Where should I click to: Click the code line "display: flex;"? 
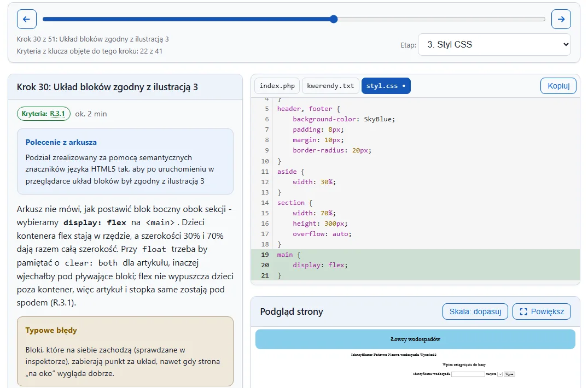click(320, 265)
